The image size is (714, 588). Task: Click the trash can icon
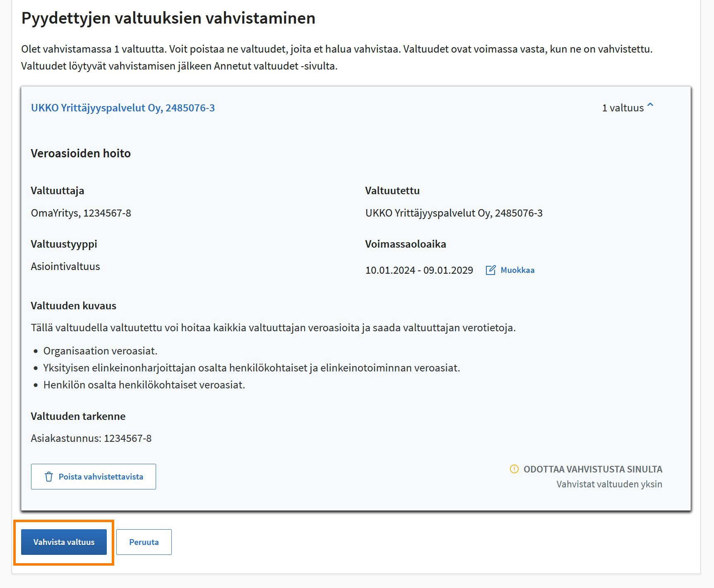pyautogui.click(x=49, y=477)
